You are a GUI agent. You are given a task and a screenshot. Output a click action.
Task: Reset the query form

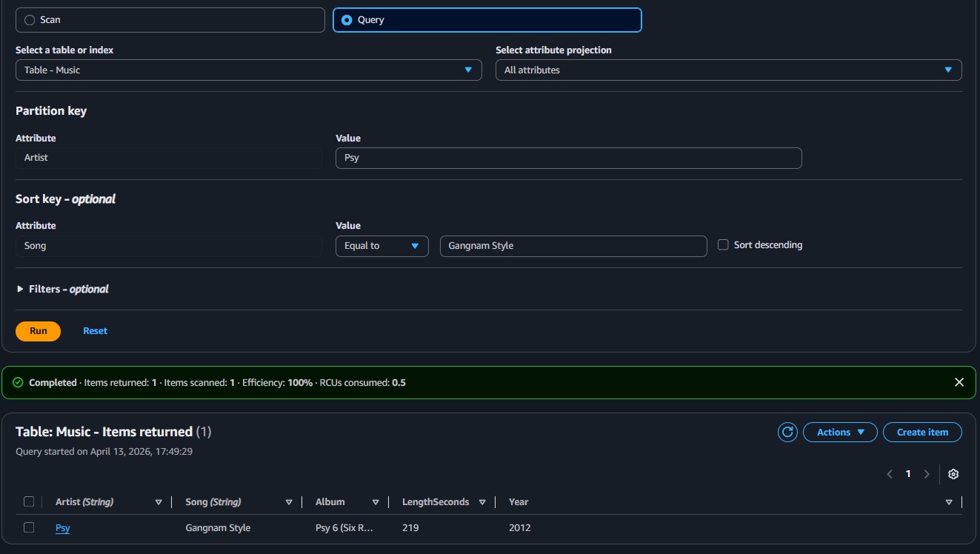tap(95, 331)
